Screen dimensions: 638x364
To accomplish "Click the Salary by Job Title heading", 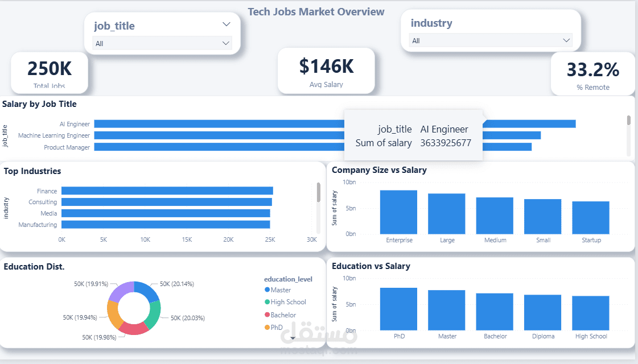I will click(x=39, y=104).
